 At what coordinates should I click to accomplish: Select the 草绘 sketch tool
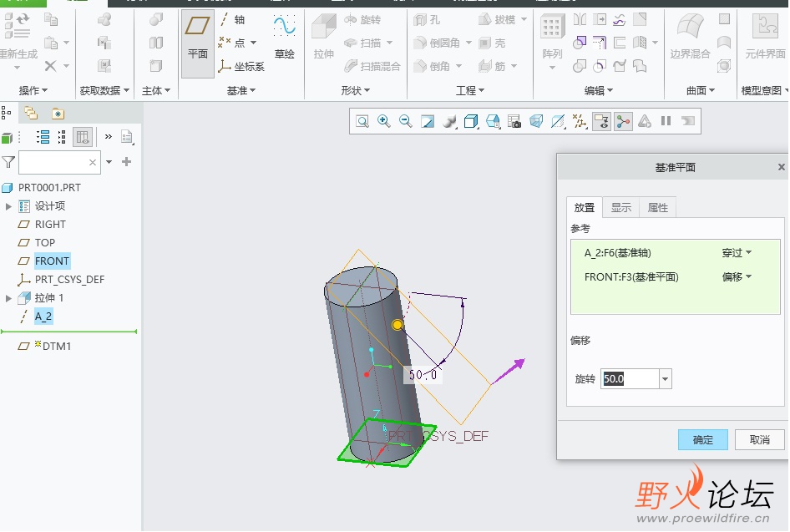(285, 38)
